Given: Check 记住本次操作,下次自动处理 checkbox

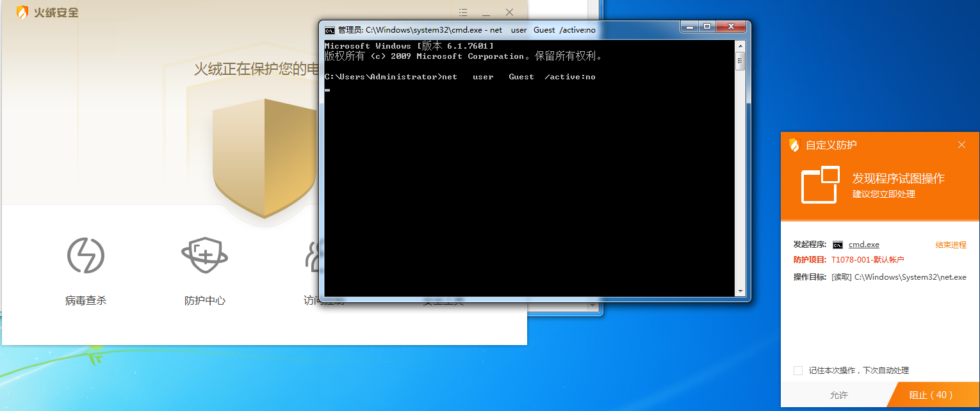Looking at the screenshot, I should point(798,370).
